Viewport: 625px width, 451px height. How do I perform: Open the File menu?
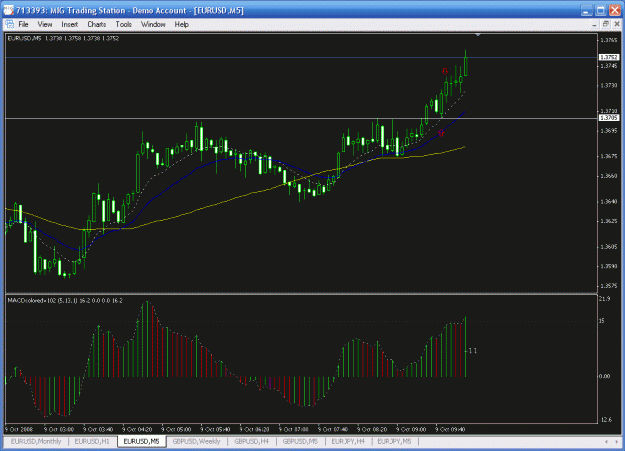(24, 24)
